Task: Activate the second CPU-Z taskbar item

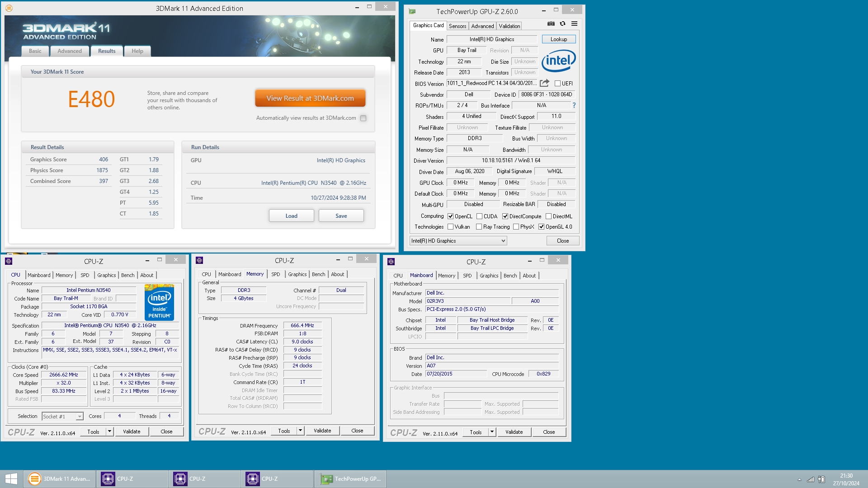Action: 204,479
